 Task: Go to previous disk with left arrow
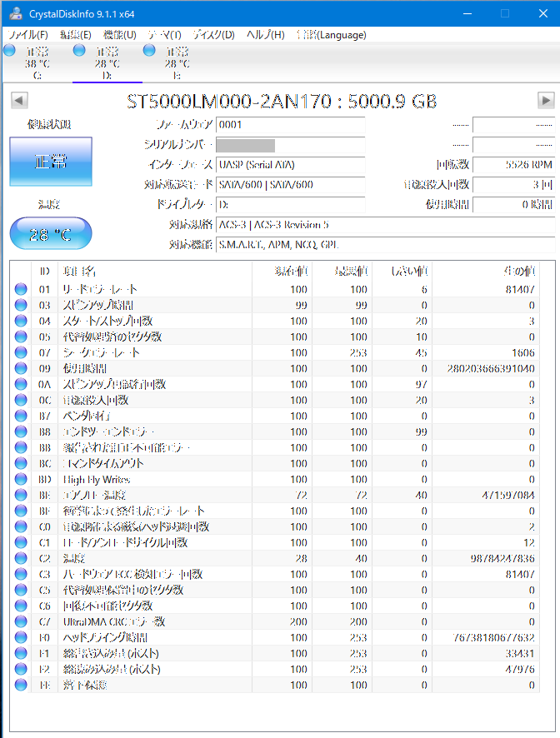[19, 100]
